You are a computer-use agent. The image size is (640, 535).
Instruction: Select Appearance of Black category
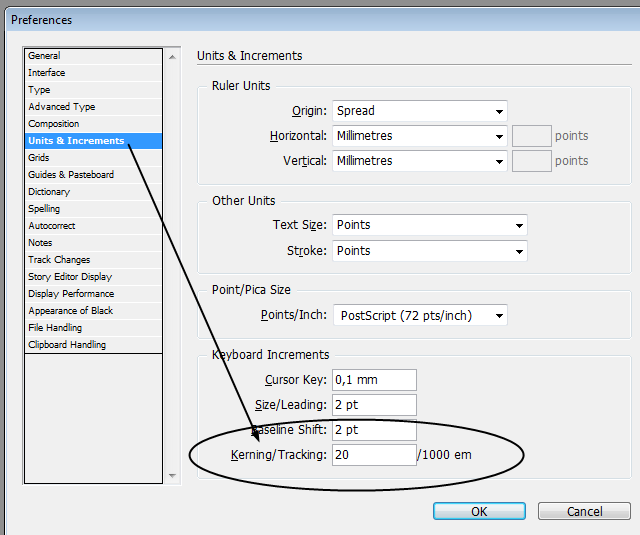tap(93, 311)
